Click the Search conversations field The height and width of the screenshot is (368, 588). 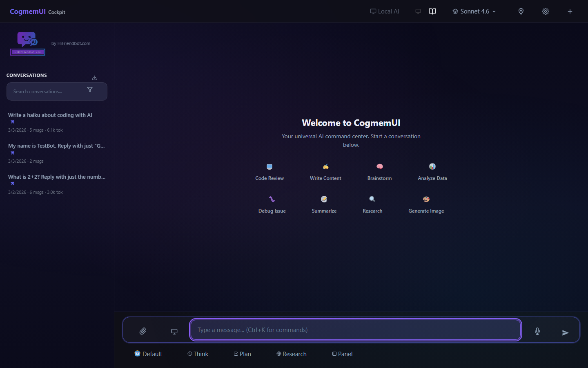click(57, 91)
